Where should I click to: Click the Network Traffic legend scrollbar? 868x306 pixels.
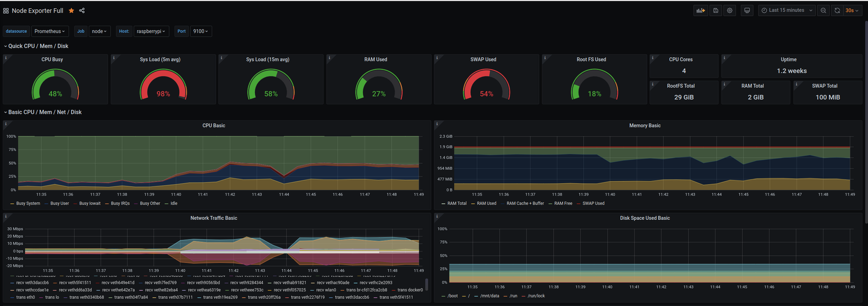point(426,284)
